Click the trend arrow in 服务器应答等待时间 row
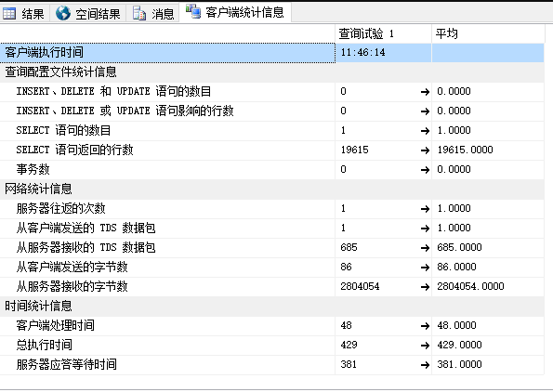This screenshot has width=553, height=392. (425, 365)
